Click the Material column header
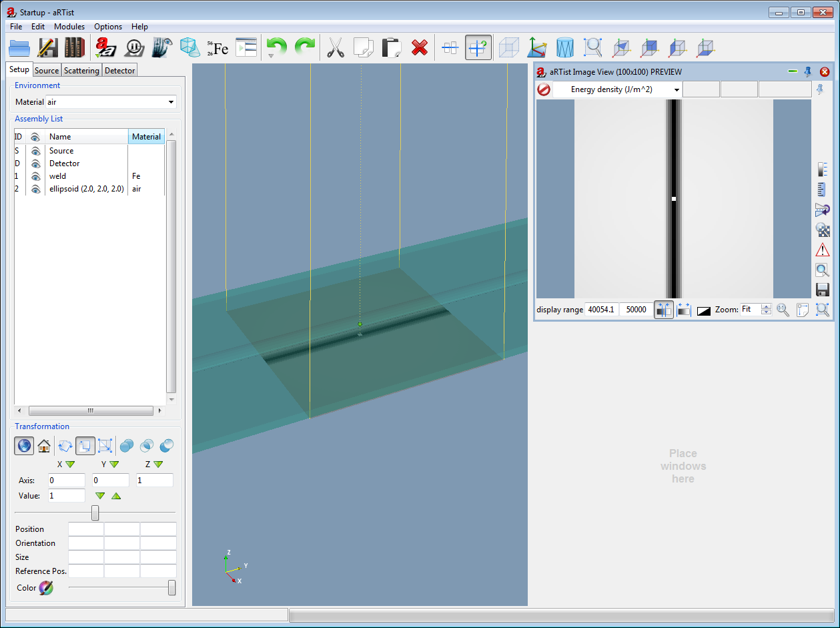This screenshot has height=628, width=840. pyautogui.click(x=146, y=137)
